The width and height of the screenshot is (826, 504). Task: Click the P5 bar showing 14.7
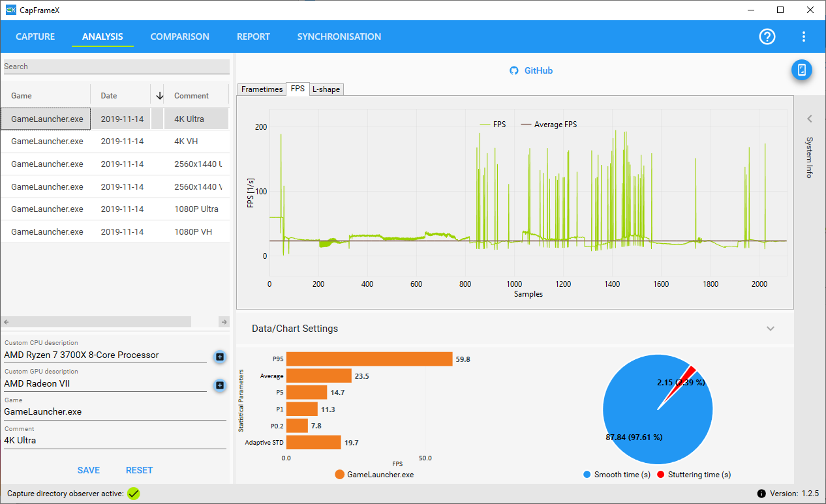click(x=307, y=393)
